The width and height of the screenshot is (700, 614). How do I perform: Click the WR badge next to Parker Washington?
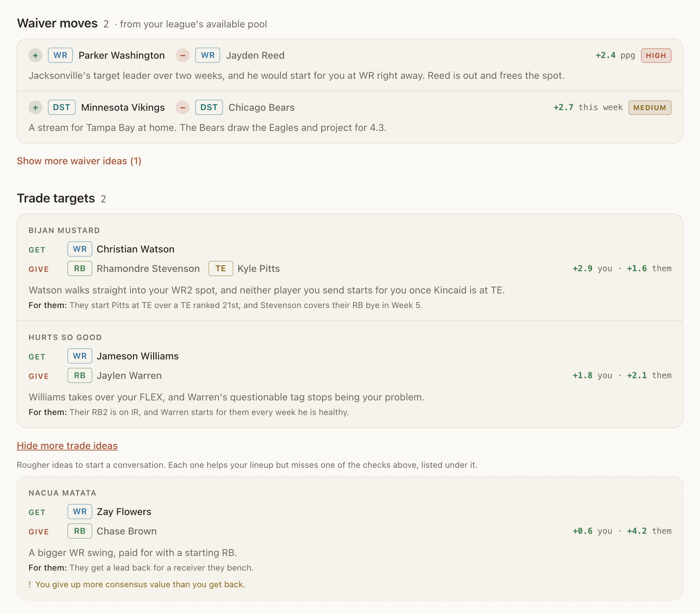coord(60,55)
